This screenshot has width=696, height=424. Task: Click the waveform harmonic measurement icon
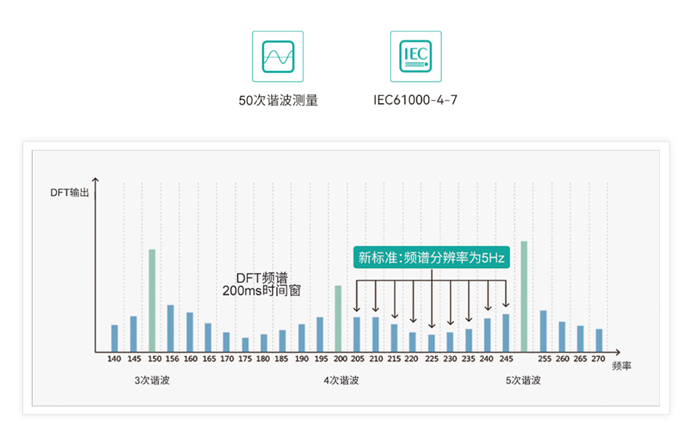click(x=278, y=57)
